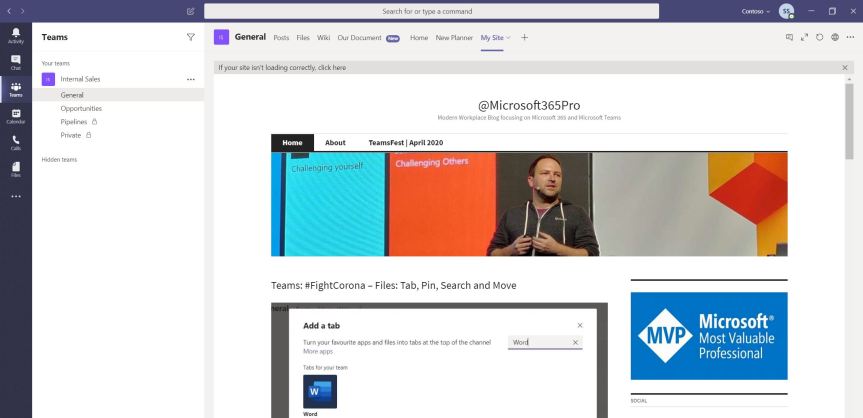
Task: Select the Opportunities channel
Action: pos(81,108)
